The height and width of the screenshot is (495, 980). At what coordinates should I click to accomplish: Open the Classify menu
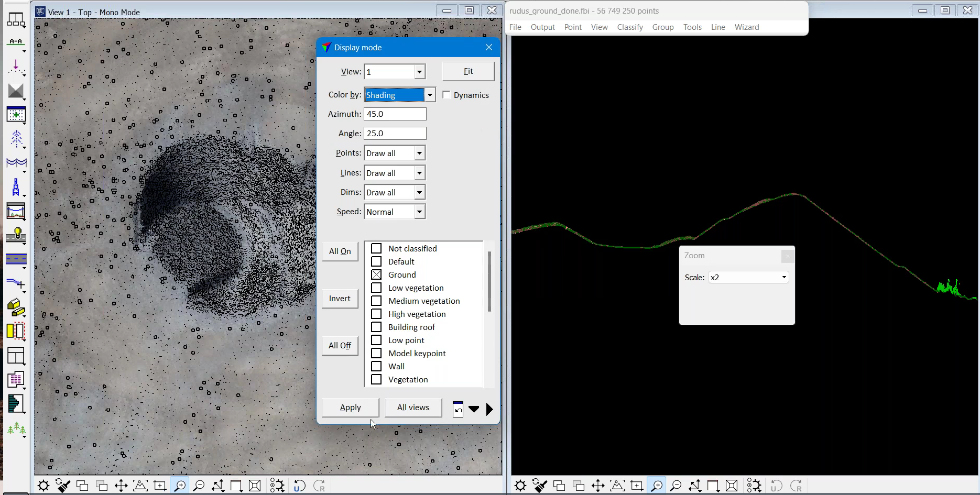point(630,27)
